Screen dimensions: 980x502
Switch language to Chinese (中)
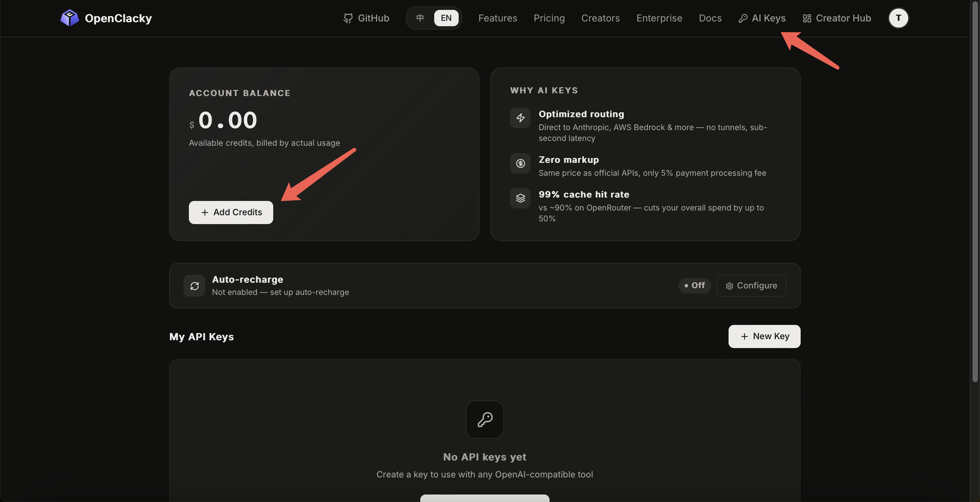click(x=420, y=18)
